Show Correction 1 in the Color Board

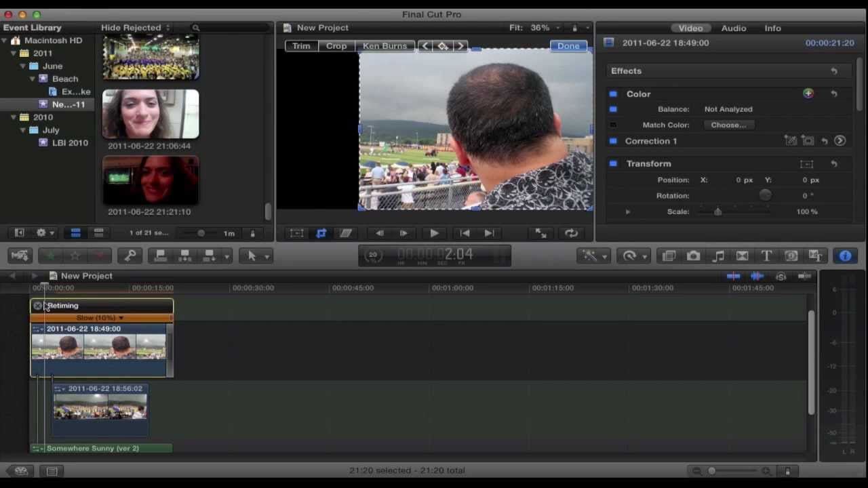[x=840, y=141]
